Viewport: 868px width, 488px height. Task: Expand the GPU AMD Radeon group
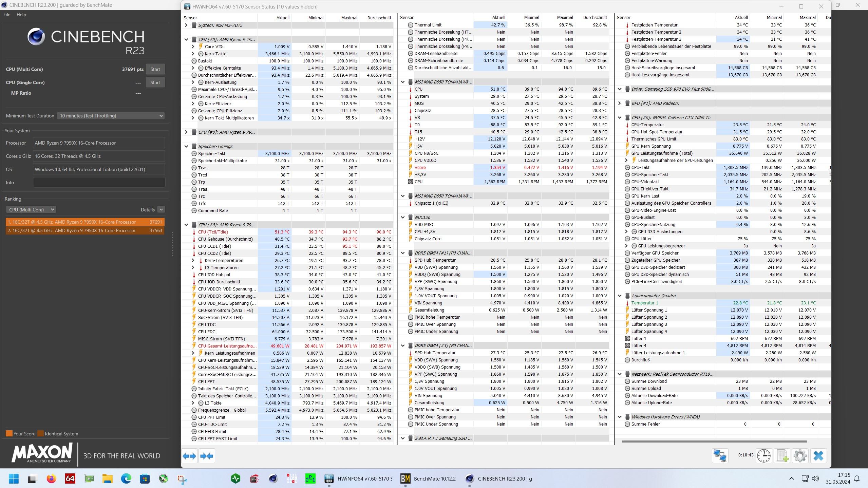pyautogui.click(x=620, y=103)
